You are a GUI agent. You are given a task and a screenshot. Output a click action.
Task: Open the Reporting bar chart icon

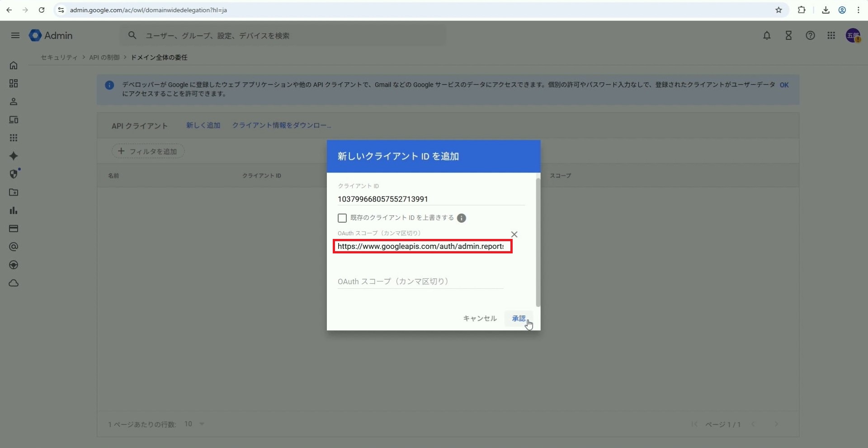14,210
